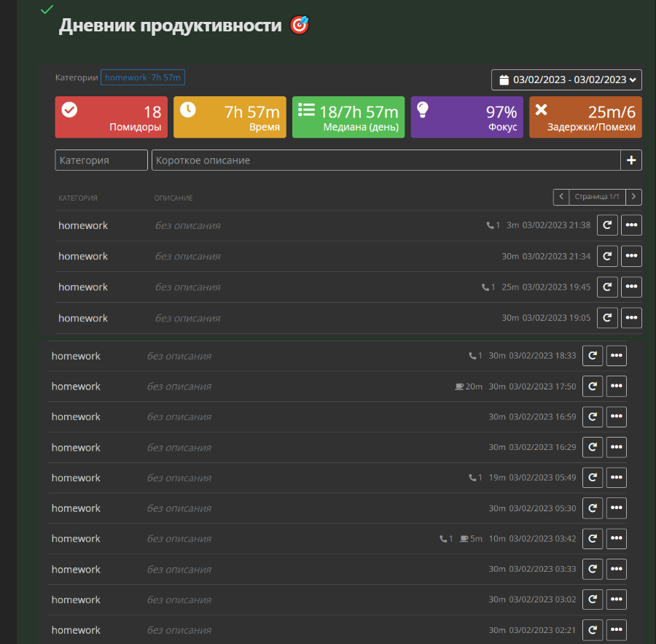The height and width of the screenshot is (644, 656).
Task: Click the Короткое описание input field
Action: tap(386, 160)
